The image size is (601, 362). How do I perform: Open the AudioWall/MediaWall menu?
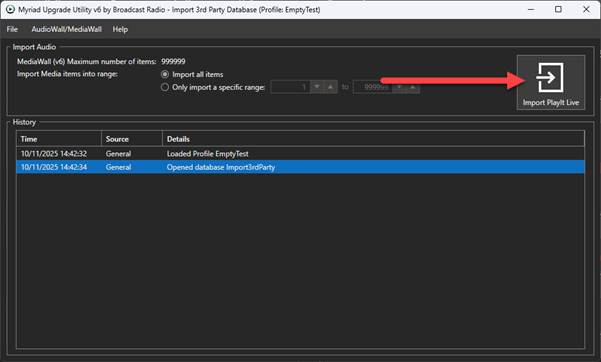(x=67, y=29)
